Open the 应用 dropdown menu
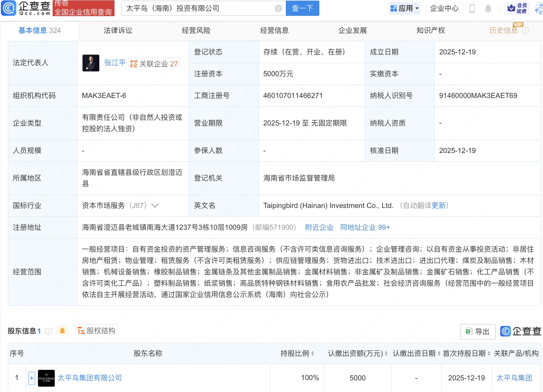Viewport: 543px width, 392px height. click(x=405, y=8)
